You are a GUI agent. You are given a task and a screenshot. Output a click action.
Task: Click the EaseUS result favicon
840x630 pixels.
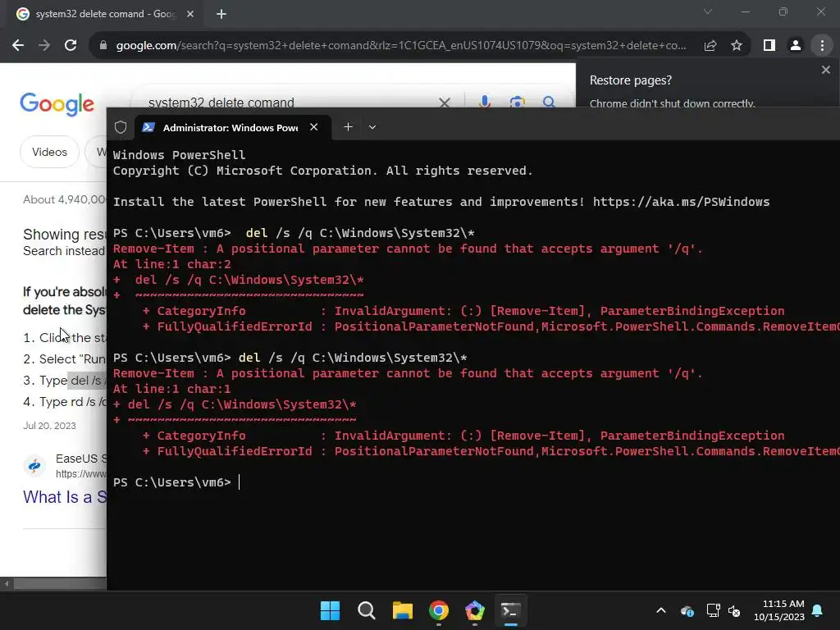click(34, 466)
